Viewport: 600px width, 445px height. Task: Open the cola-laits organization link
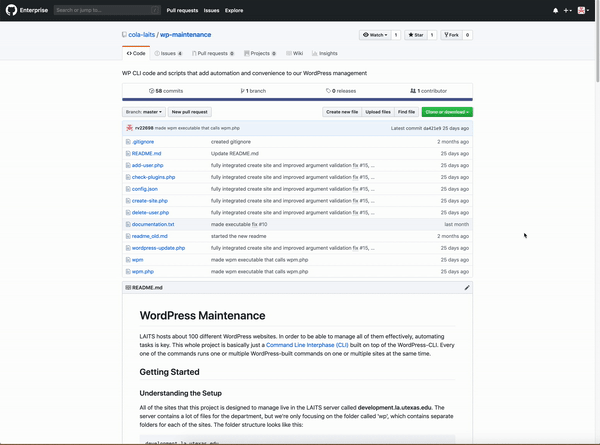click(142, 34)
